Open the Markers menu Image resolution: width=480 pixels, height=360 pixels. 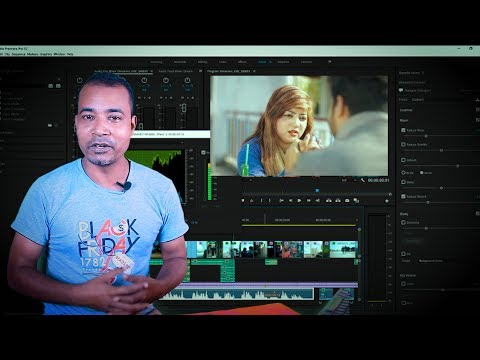pos(33,54)
